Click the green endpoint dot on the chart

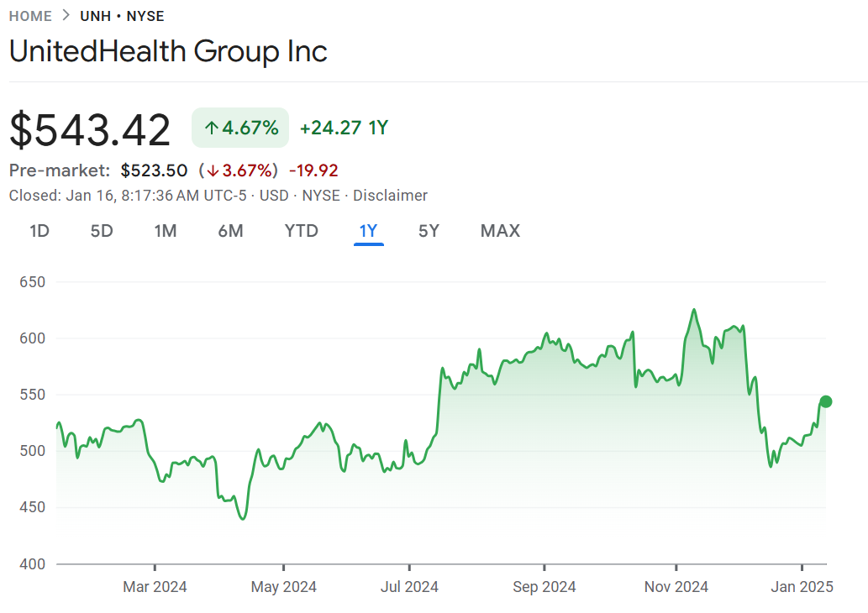[826, 401]
